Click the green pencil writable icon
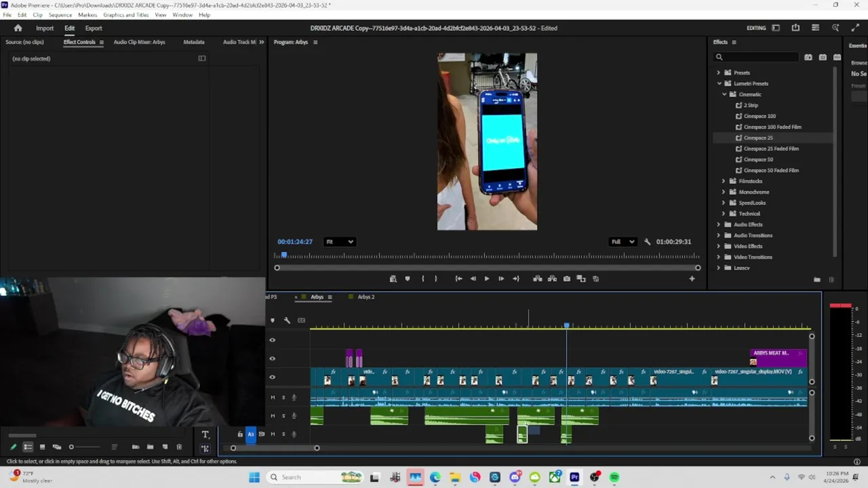The image size is (868, 488). pos(13,447)
